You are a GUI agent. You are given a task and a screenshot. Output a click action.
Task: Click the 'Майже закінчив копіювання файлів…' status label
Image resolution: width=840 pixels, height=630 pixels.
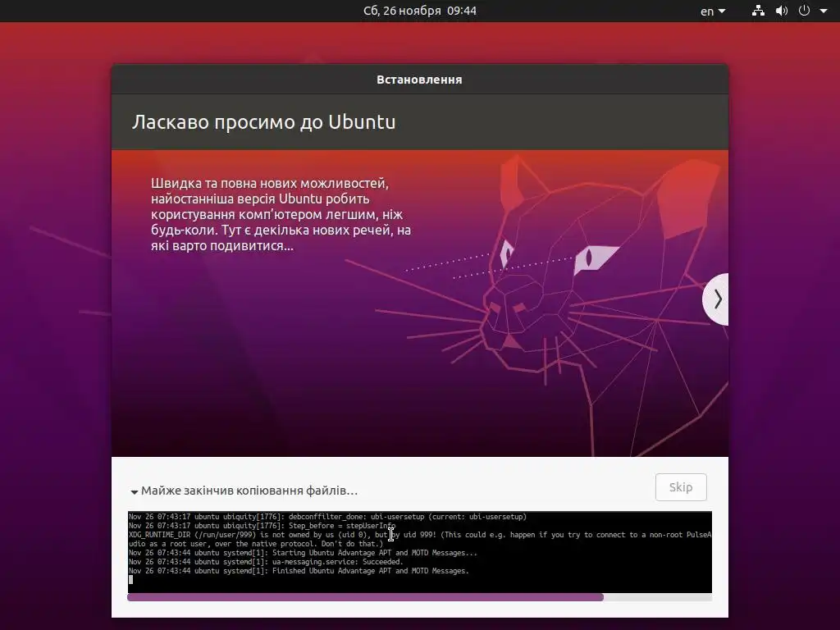[249, 491]
